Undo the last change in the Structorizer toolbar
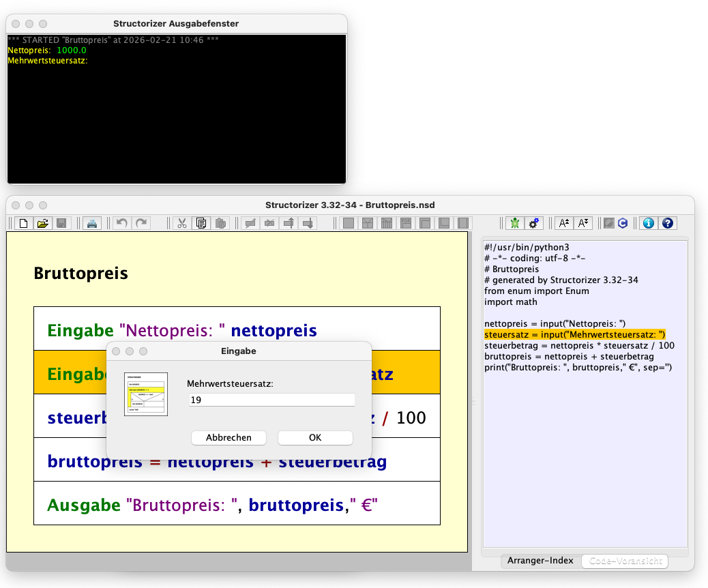 (122, 223)
